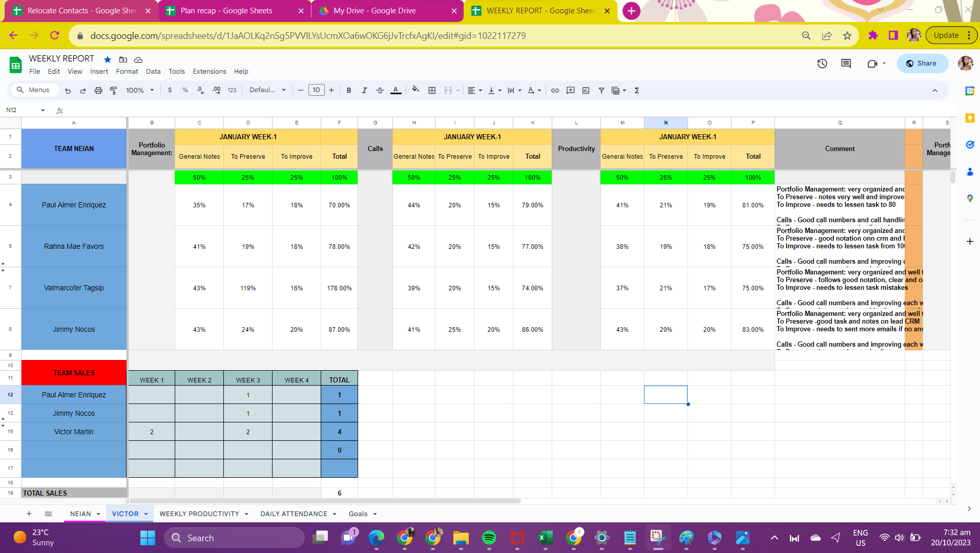Open the filter views dropdown

tap(619, 90)
